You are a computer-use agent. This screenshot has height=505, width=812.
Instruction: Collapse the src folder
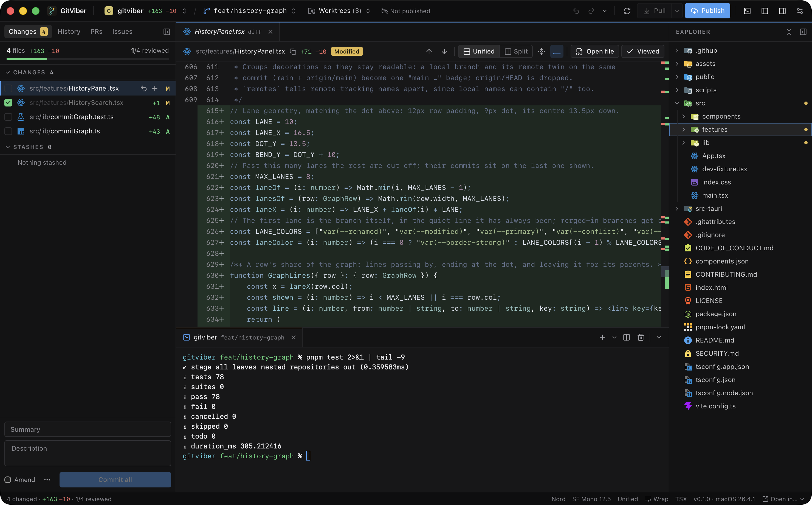677,103
